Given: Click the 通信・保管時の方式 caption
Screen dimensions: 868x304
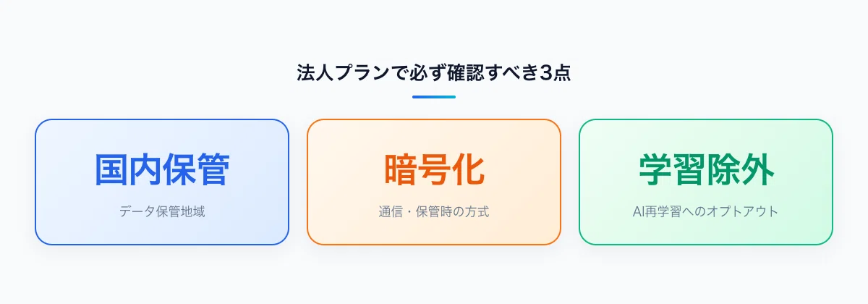Looking at the screenshot, I should click(434, 212).
